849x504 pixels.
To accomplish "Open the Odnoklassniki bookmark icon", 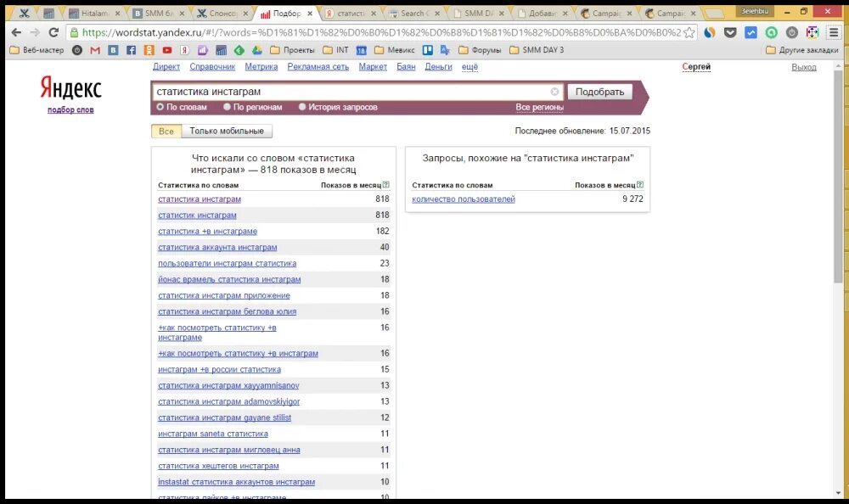I will tap(149, 50).
